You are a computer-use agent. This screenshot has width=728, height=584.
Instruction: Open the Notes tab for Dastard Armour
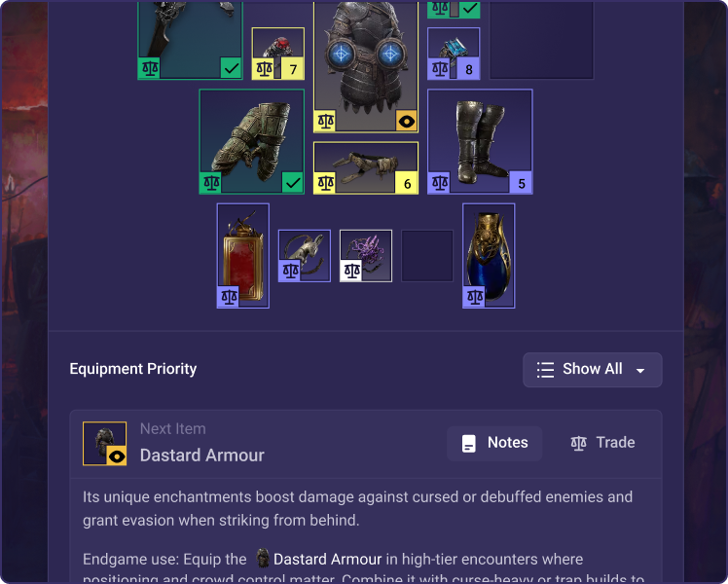coord(494,443)
